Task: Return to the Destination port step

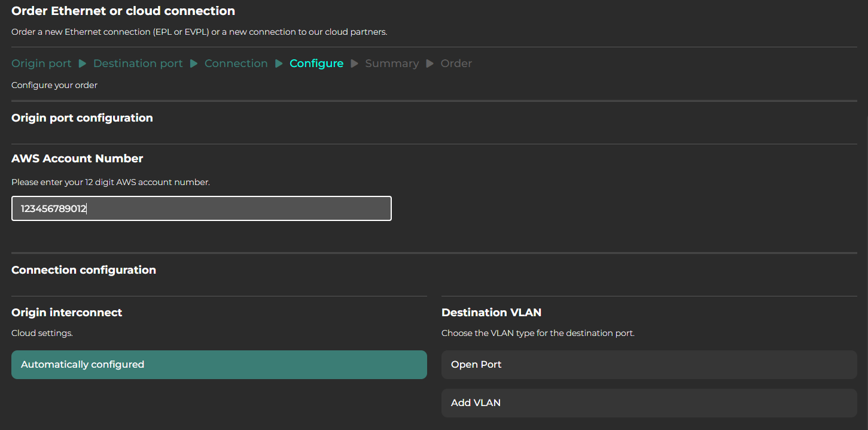Action: click(138, 63)
